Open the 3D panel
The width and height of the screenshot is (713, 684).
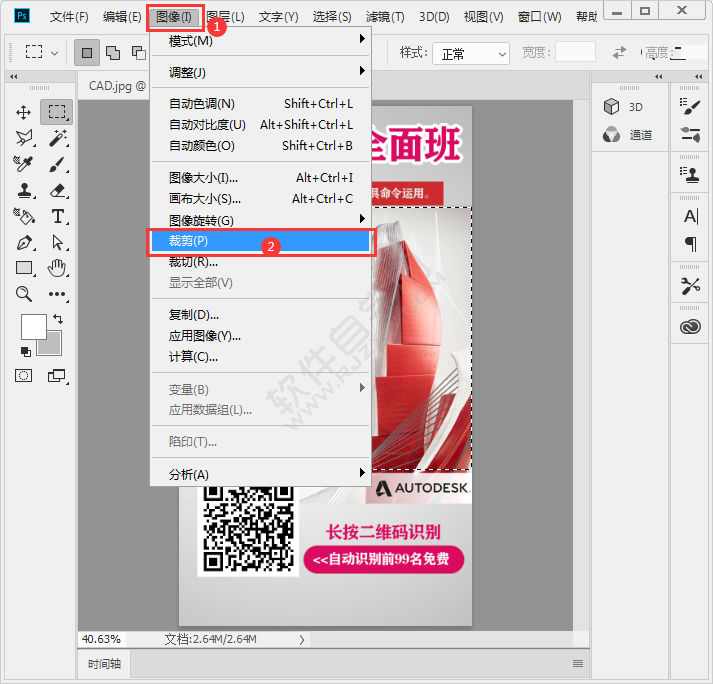[630, 107]
